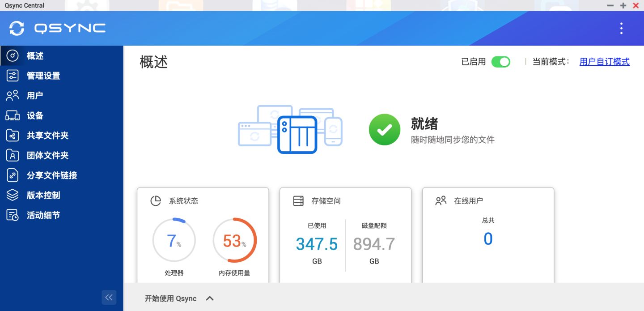
Task: Collapse the 开始使用 Qsync section
Action: pyautogui.click(x=209, y=298)
